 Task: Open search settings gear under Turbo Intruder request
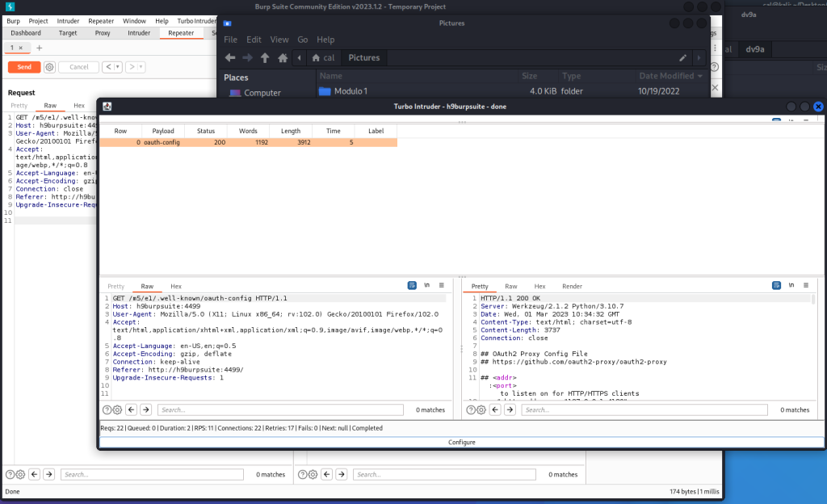pos(117,409)
